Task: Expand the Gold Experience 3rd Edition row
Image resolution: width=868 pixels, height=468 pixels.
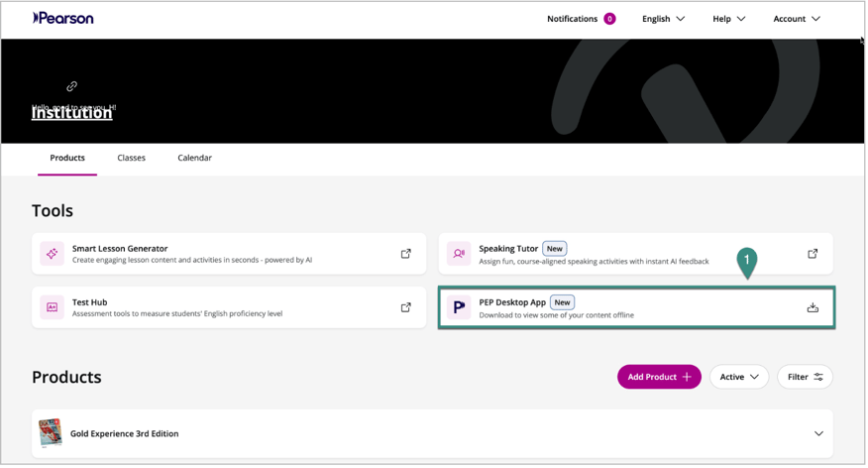Action: pos(818,433)
